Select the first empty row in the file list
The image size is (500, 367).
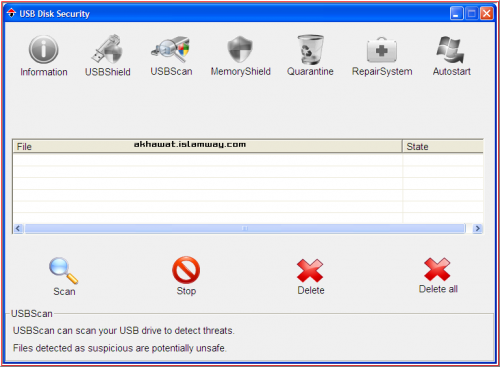point(248,160)
